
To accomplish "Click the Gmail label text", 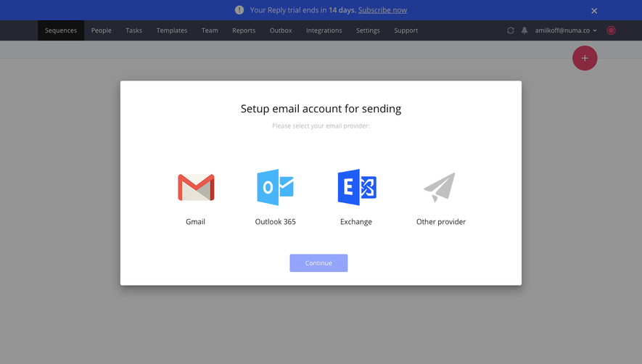I will [x=195, y=221].
